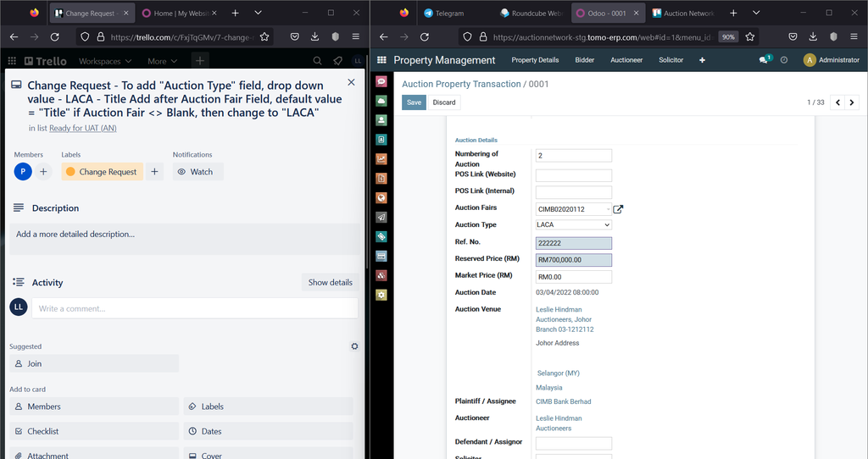868x459 pixels.
Task: Click Join suggested button
Action: 94,363
